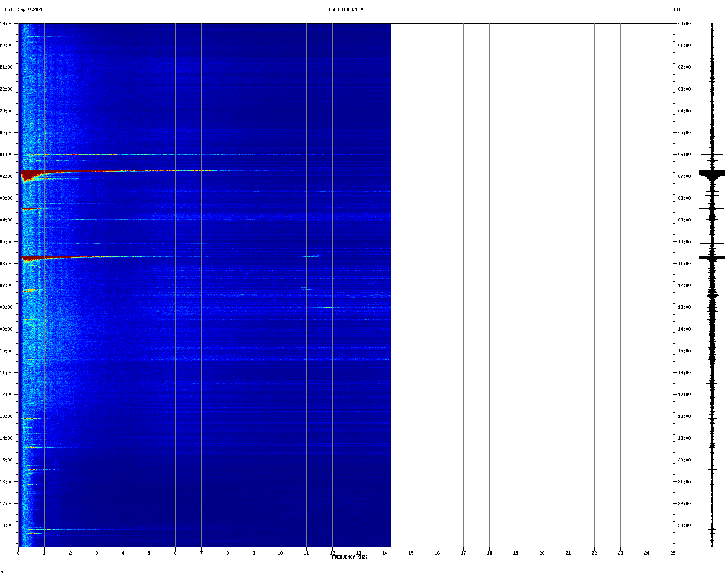This screenshot has width=728, height=576.
Task: Click the largest seismogram burst near 07:00 UTC
Action: (712, 174)
